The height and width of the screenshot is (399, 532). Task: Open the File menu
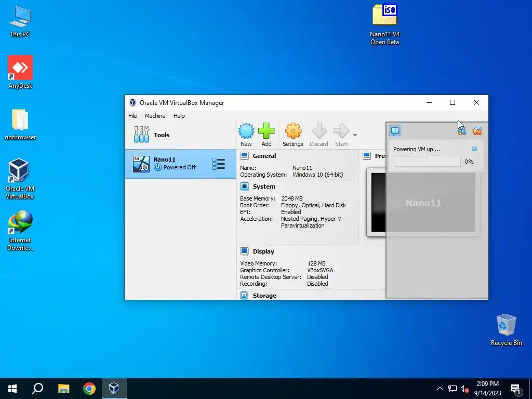coord(132,116)
